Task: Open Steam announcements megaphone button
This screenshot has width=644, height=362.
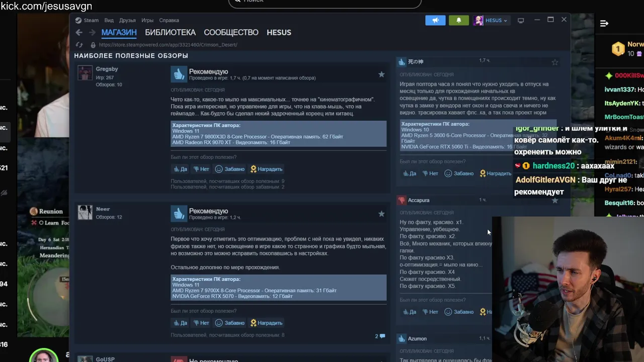Action: point(435,20)
